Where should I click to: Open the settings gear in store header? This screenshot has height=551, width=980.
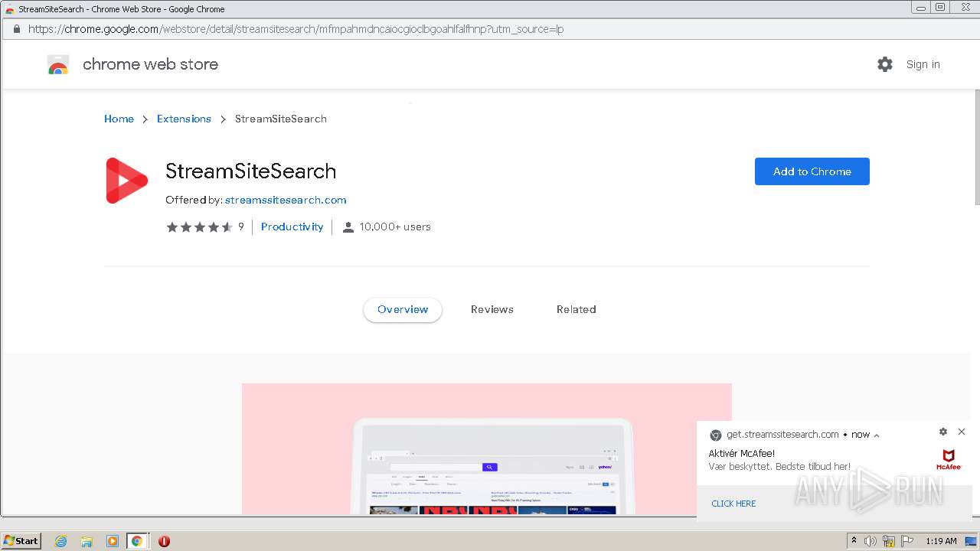[x=885, y=64]
